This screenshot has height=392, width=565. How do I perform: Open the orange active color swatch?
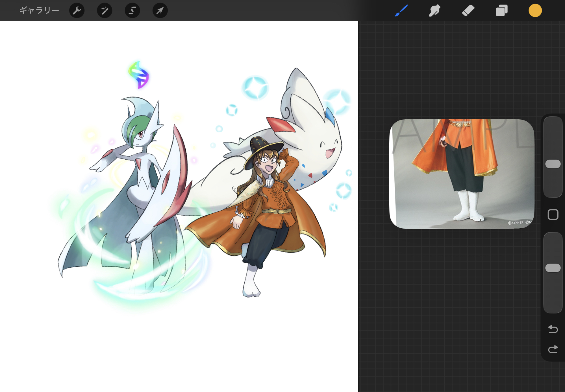(535, 10)
